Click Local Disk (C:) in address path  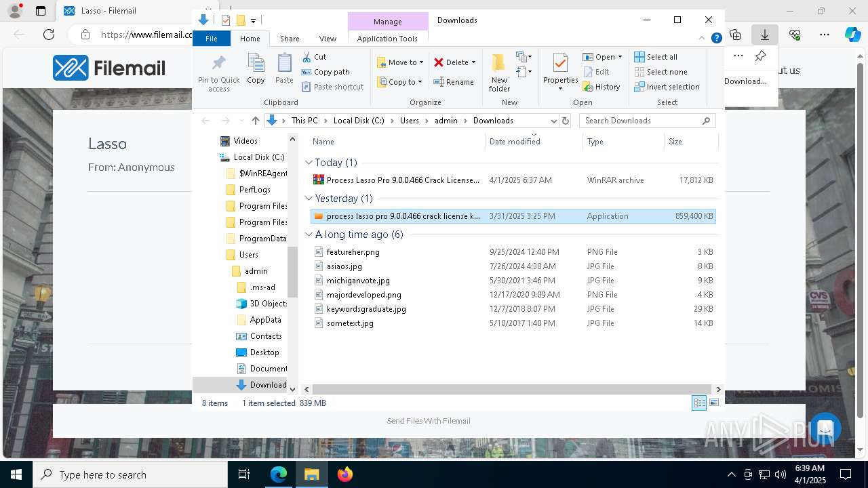(x=359, y=121)
